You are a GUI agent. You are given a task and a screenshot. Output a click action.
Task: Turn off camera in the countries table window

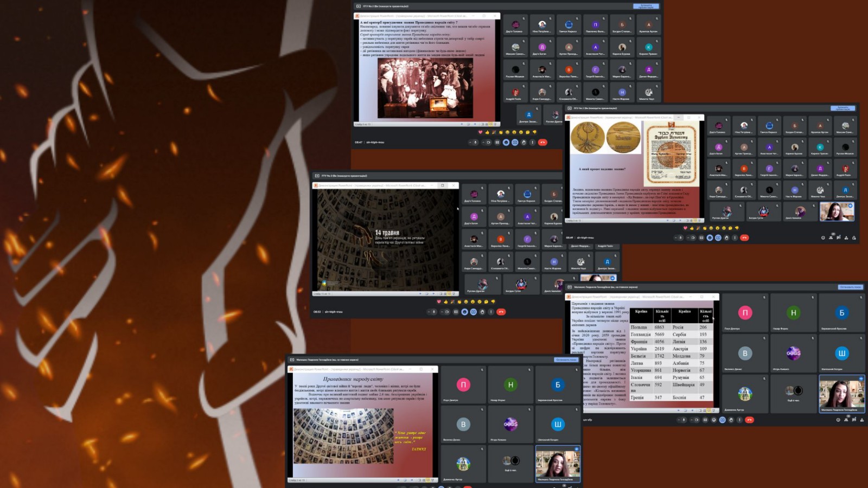tap(697, 420)
